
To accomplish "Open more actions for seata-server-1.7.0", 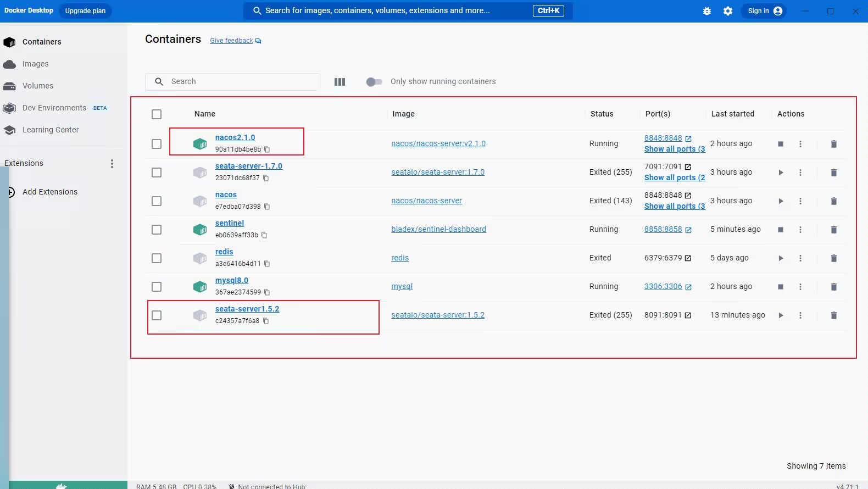I will click(800, 173).
